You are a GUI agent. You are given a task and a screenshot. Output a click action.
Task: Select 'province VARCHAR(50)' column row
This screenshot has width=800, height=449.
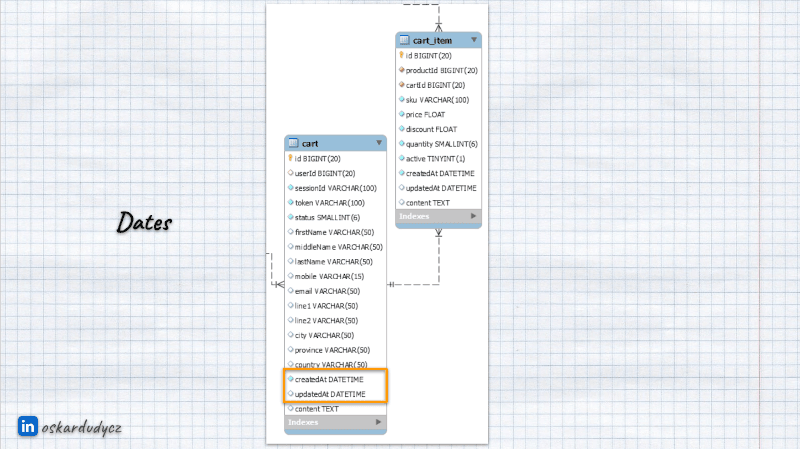click(335, 351)
